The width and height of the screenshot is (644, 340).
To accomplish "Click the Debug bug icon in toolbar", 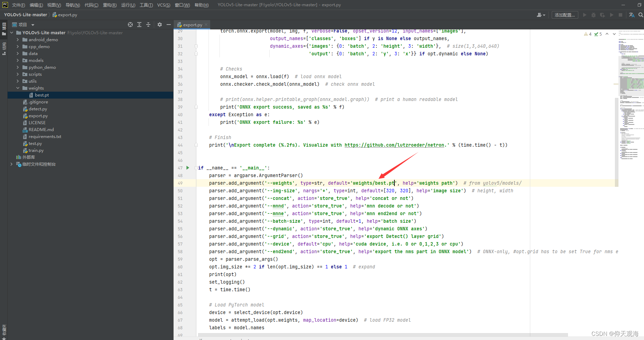I will click(x=594, y=15).
